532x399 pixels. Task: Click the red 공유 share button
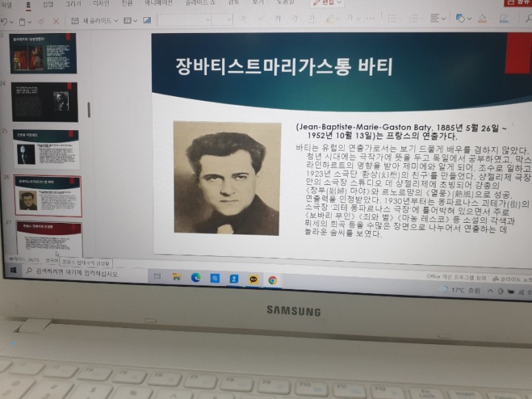coord(518,2)
